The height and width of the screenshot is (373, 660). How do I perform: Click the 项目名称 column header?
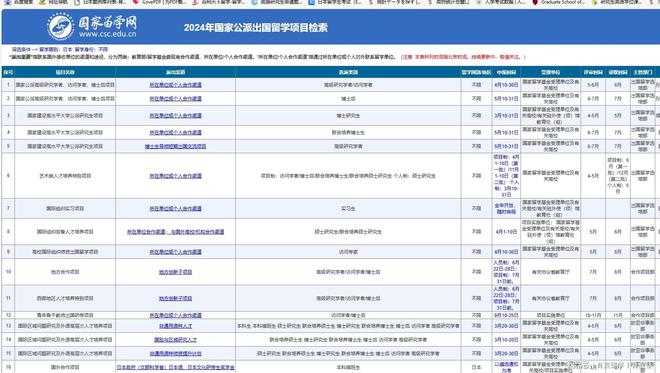(x=65, y=72)
